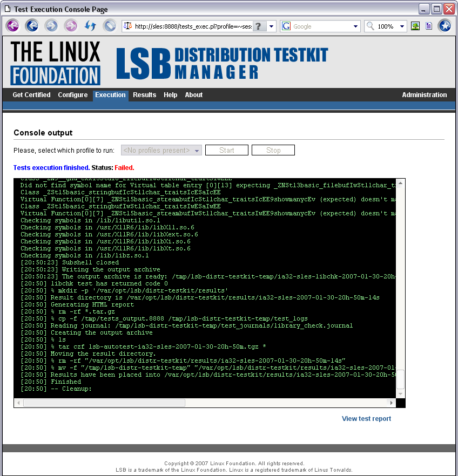Minimize the browser window
This screenshot has height=476, width=458.
(423, 9)
